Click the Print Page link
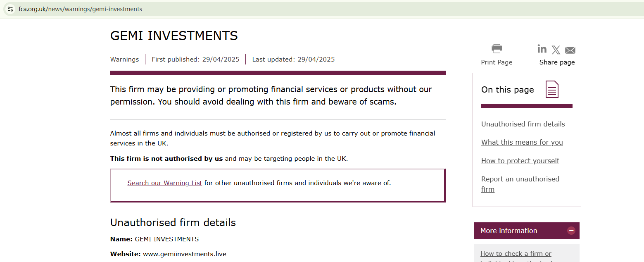Screen dimensions: 644x262 click(497, 62)
